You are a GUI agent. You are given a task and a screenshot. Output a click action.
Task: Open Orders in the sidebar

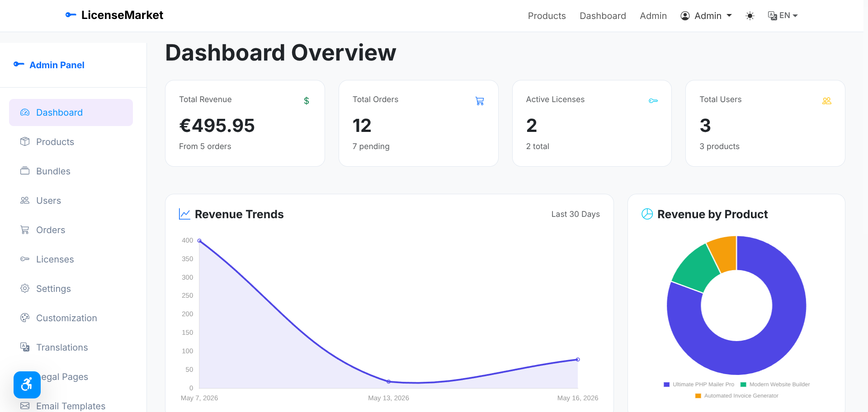71,230
